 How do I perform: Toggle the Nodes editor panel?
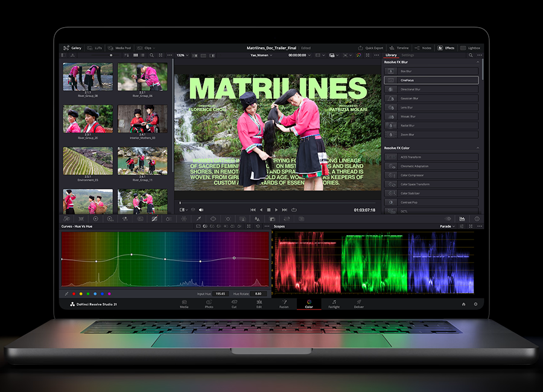[x=423, y=48]
